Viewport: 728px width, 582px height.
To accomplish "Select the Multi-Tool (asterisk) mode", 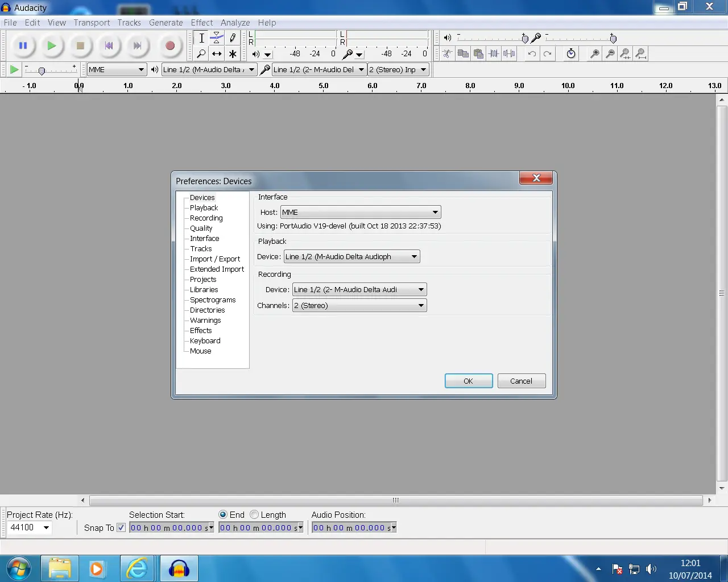I will tap(233, 54).
